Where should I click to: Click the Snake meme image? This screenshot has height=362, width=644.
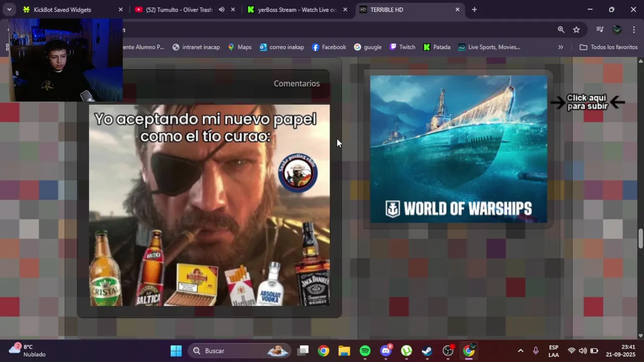[209, 205]
